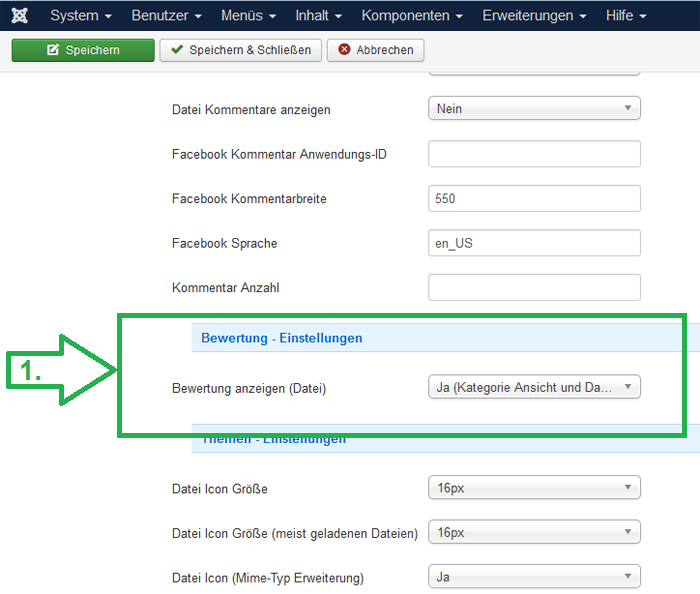This screenshot has height=594, width=700.
Task: Expand Datei Icon (Mime-Typ Erweiterung) dropdown
Action: [534, 577]
